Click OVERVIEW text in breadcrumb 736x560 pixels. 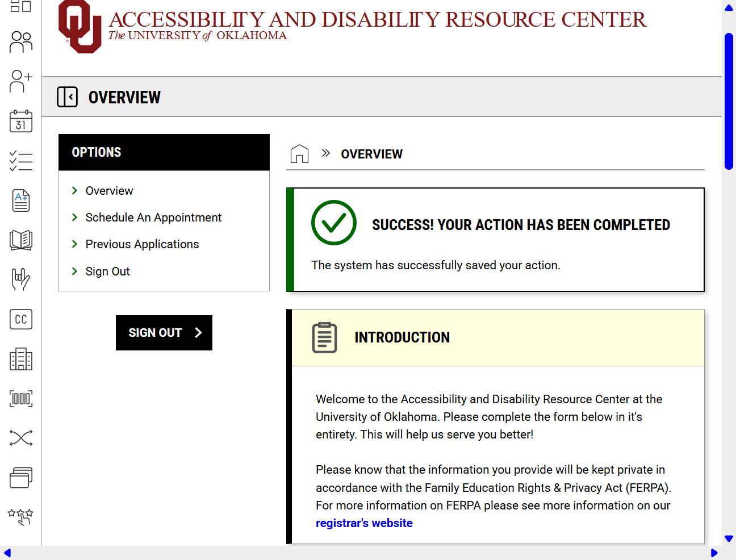click(371, 154)
